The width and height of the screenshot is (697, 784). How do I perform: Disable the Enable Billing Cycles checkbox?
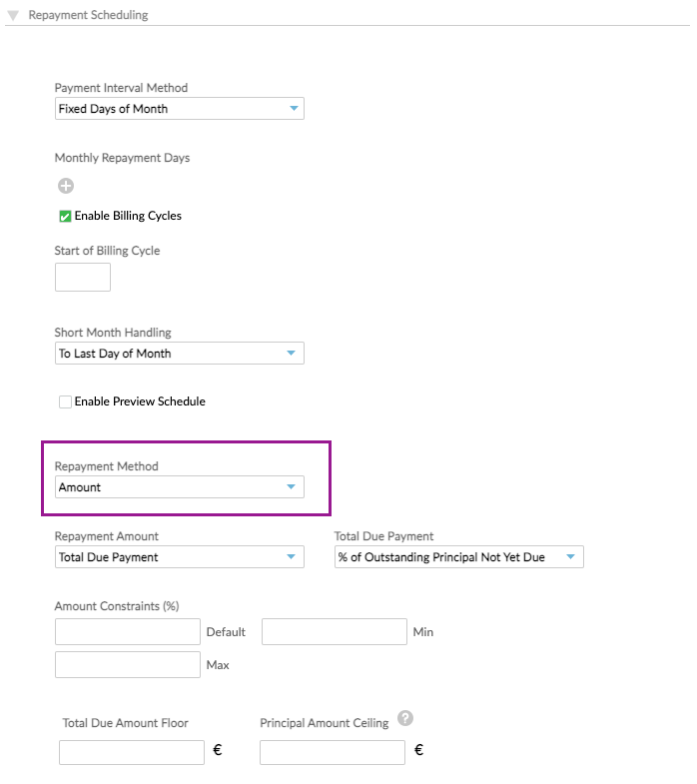point(65,216)
